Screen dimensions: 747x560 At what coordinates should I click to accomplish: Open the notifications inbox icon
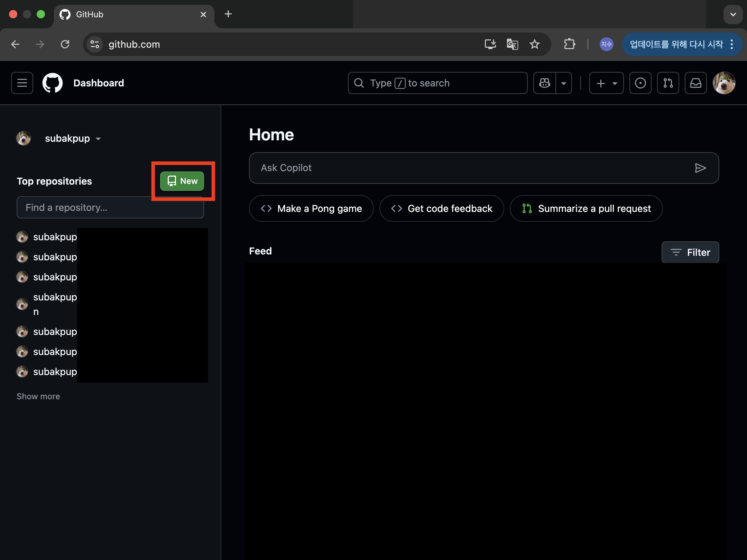[x=695, y=83]
